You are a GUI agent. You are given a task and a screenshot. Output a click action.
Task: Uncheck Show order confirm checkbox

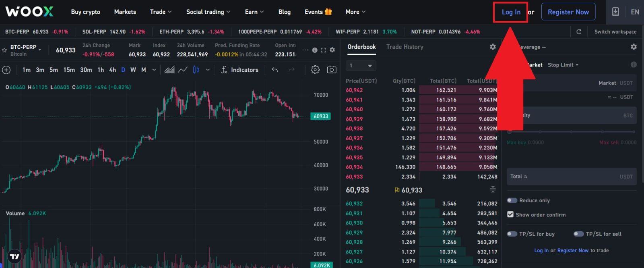click(x=510, y=214)
